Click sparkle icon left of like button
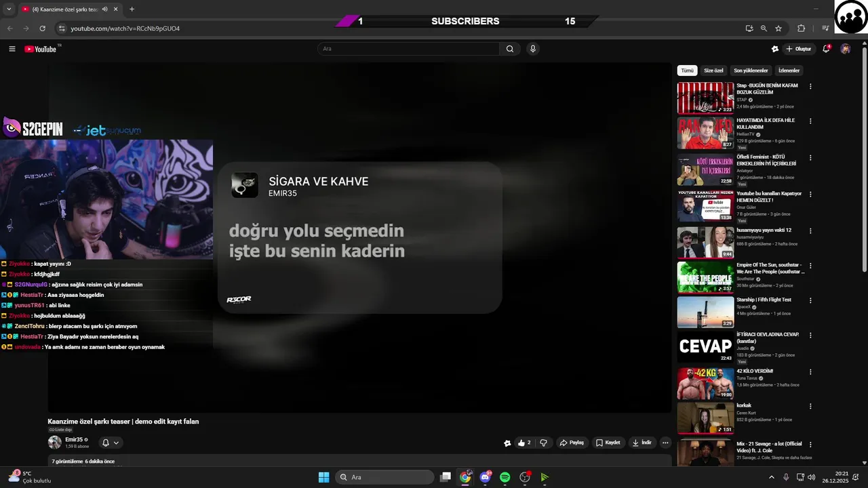 [x=507, y=443]
